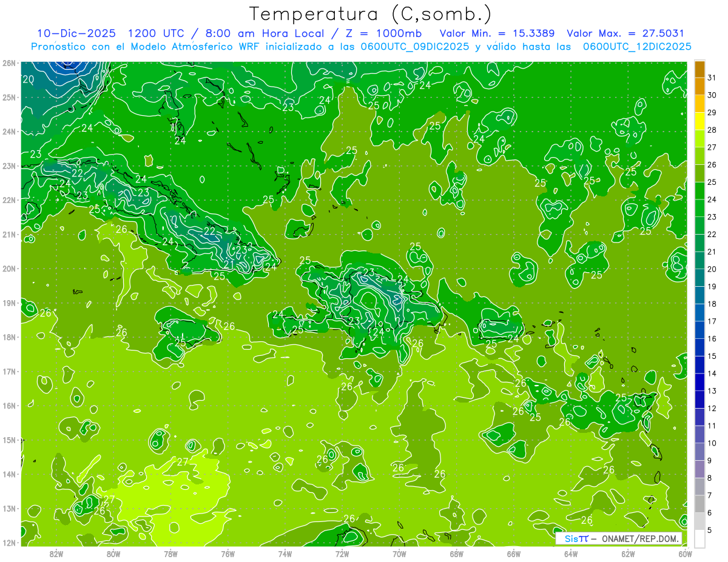This screenshot has width=728, height=562.
Task: Click the teal legend swatch between 19 and 20
Action: (x=699, y=278)
